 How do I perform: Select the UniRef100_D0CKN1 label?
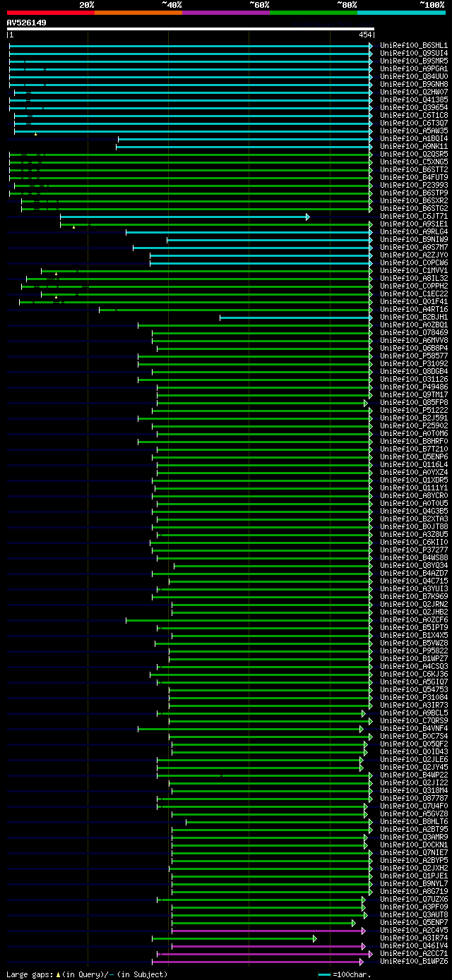click(x=414, y=845)
